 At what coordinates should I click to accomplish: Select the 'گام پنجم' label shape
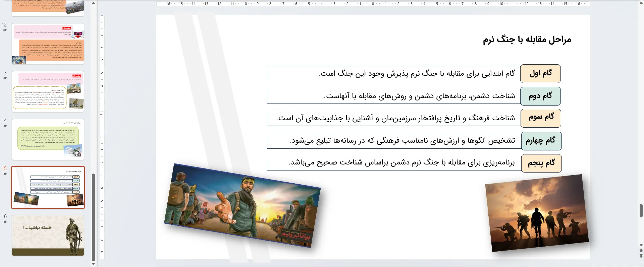541,163
